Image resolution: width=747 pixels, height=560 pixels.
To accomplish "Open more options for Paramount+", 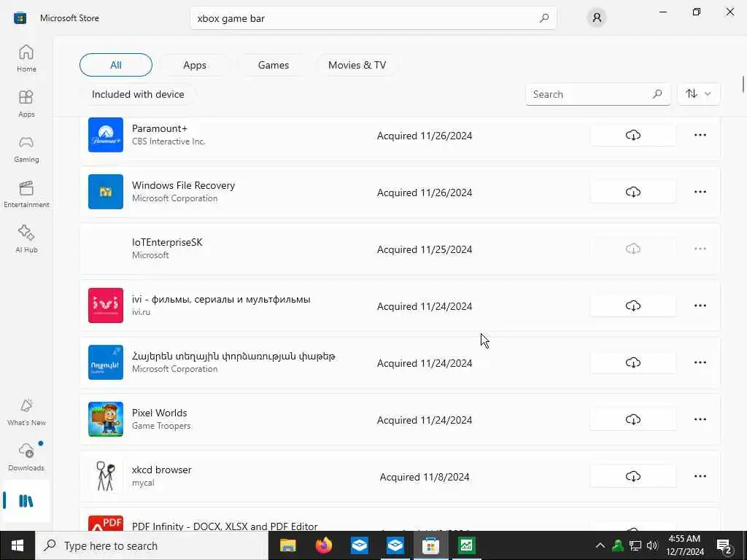I will 700,135.
